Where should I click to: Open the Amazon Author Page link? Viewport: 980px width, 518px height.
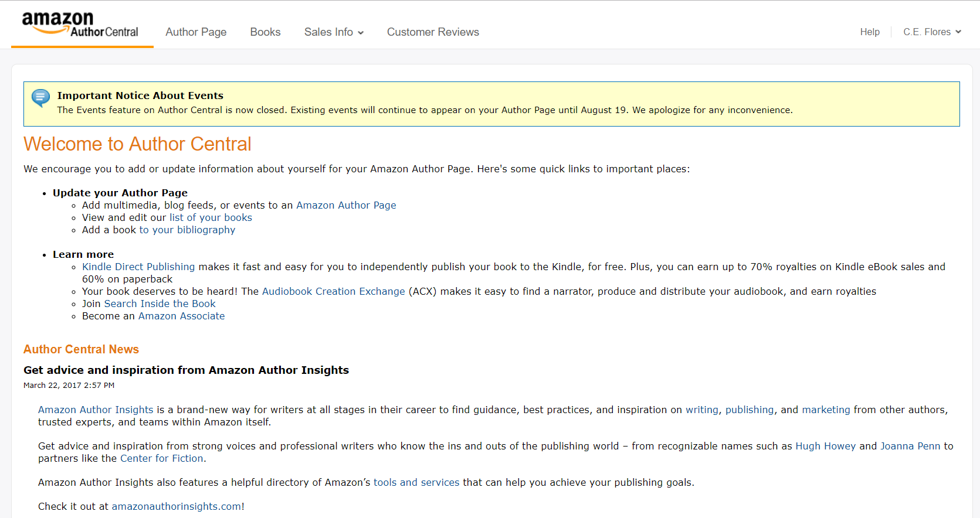[346, 205]
